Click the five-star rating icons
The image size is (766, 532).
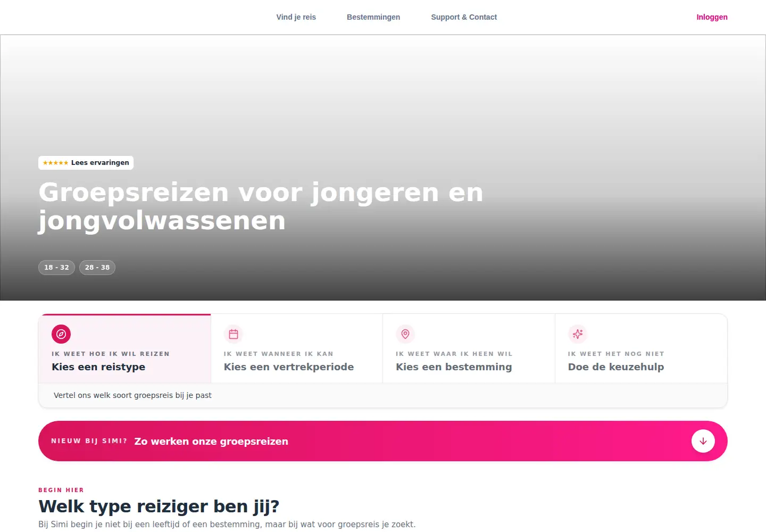[x=55, y=163]
